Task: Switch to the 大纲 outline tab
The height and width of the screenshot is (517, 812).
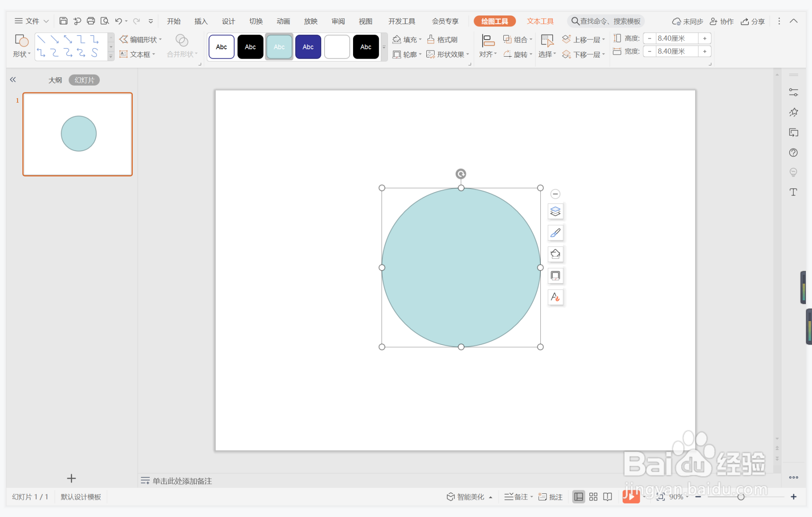Action: [55, 80]
